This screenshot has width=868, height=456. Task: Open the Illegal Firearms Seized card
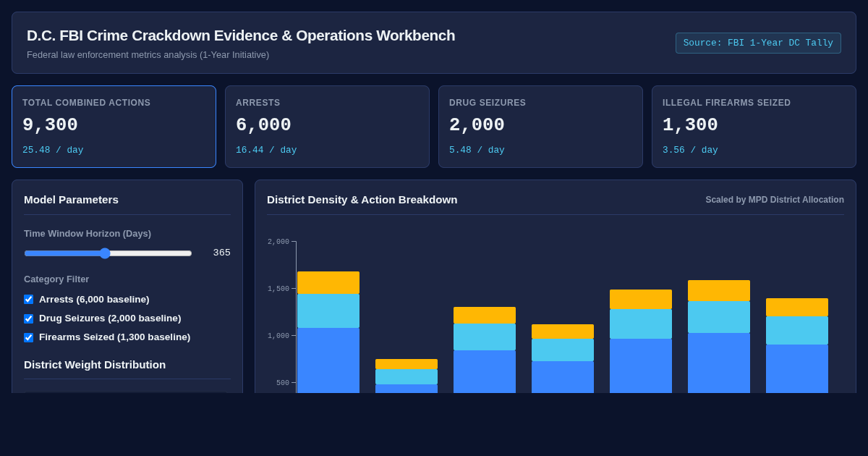pyautogui.click(x=754, y=127)
